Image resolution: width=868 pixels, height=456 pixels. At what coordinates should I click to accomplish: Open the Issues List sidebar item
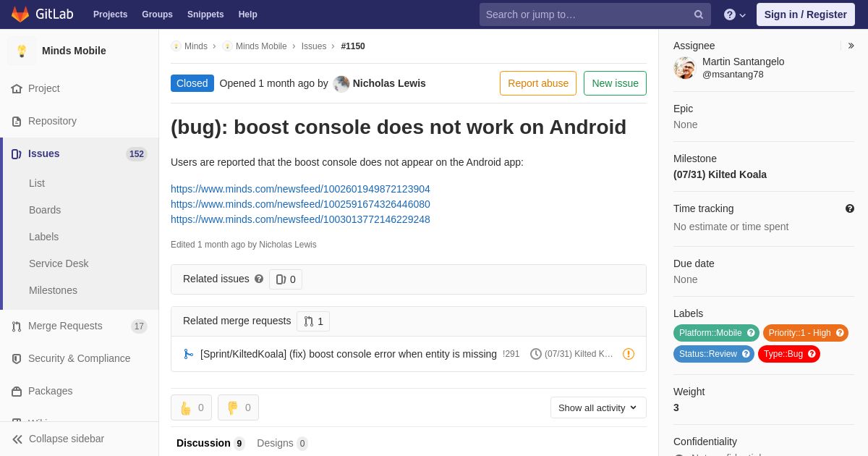(x=37, y=183)
